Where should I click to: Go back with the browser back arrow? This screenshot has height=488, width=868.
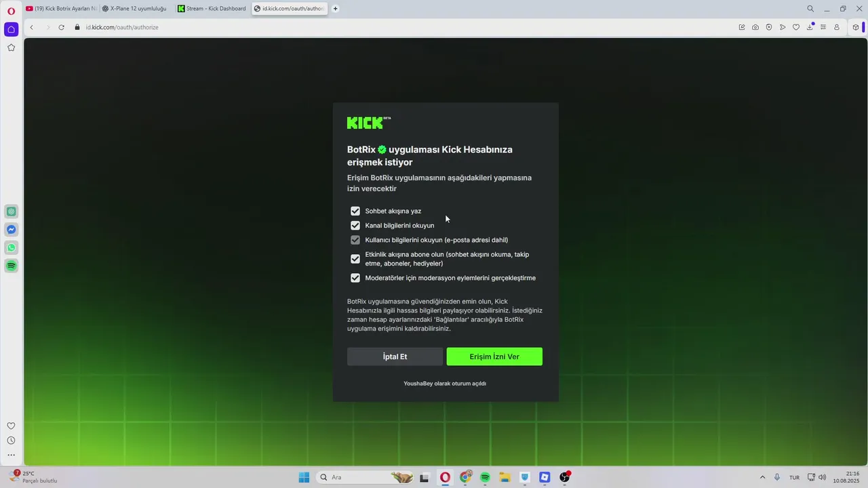31,27
